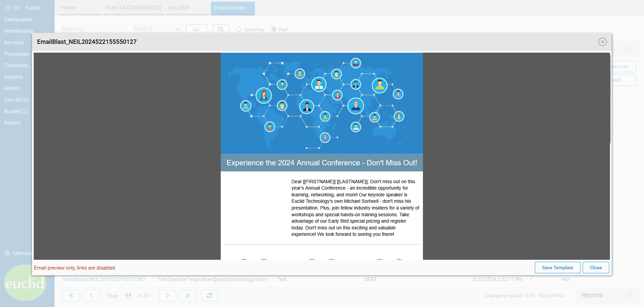644x307 pixels.
Task: Go to the previous results page
Action: pos(91,296)
